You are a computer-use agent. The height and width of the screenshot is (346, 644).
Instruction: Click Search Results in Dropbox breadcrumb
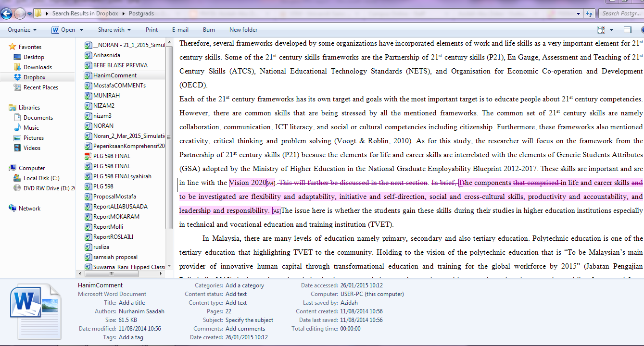click(x=86, y=13)
